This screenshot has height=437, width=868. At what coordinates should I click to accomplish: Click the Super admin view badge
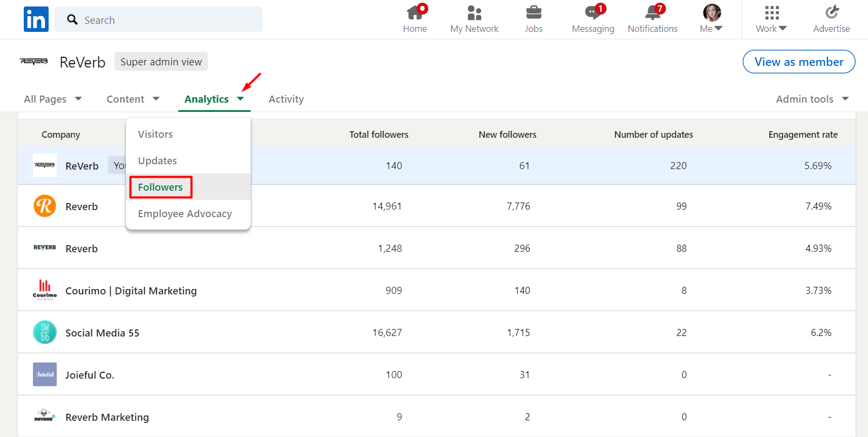161,62
